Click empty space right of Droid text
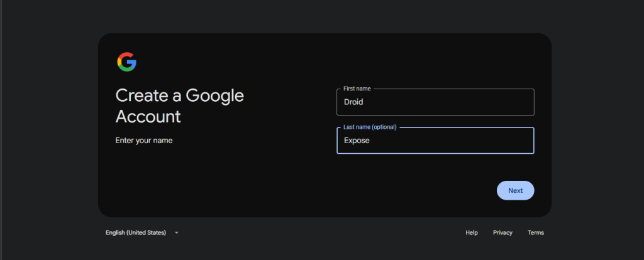 (448, 102)
